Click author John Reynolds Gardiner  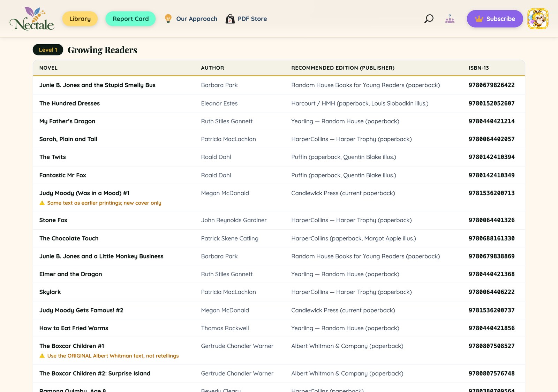pos(234,220)
